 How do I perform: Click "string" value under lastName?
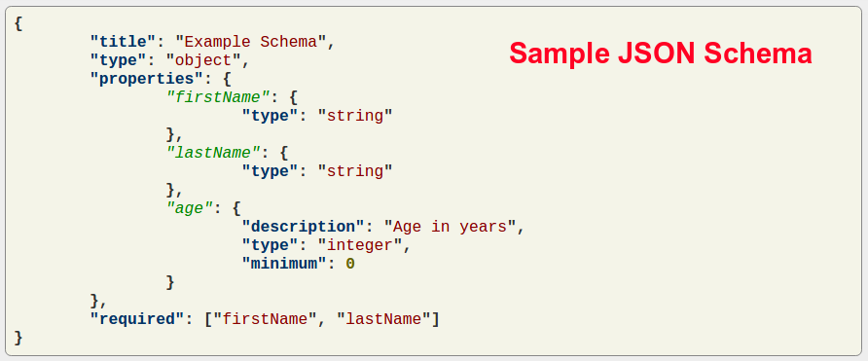(x=355, y=171)
